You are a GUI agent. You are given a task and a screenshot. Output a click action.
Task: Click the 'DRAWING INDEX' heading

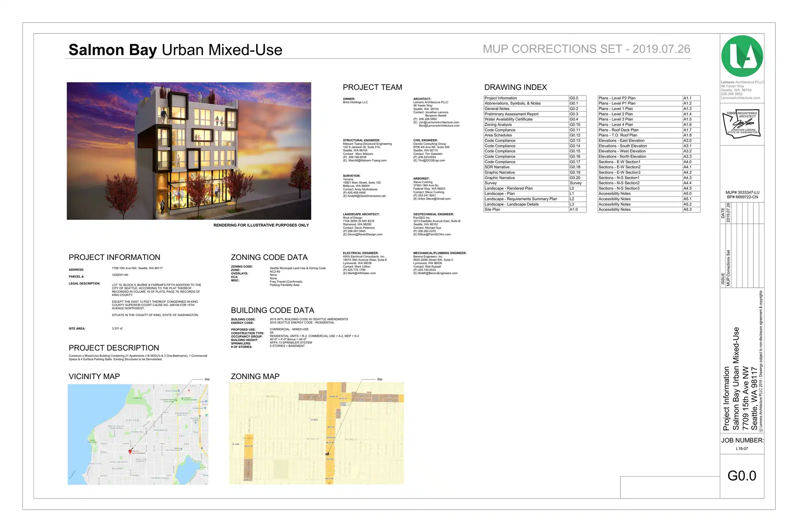(x=516, y=87)
